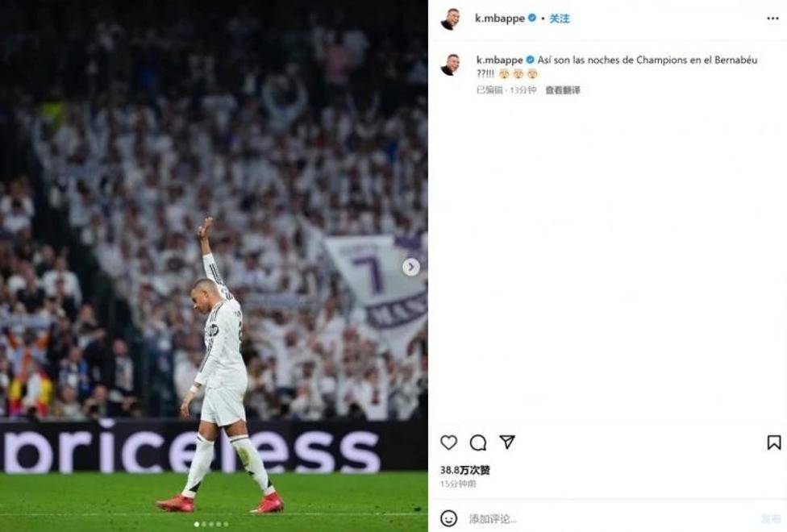
Task: Open comments via speech bubble icon
Action: 478,443
